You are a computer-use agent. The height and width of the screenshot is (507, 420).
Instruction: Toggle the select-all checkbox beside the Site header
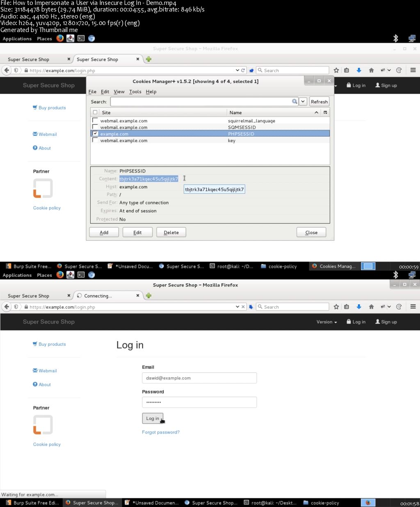coord(95,112)
